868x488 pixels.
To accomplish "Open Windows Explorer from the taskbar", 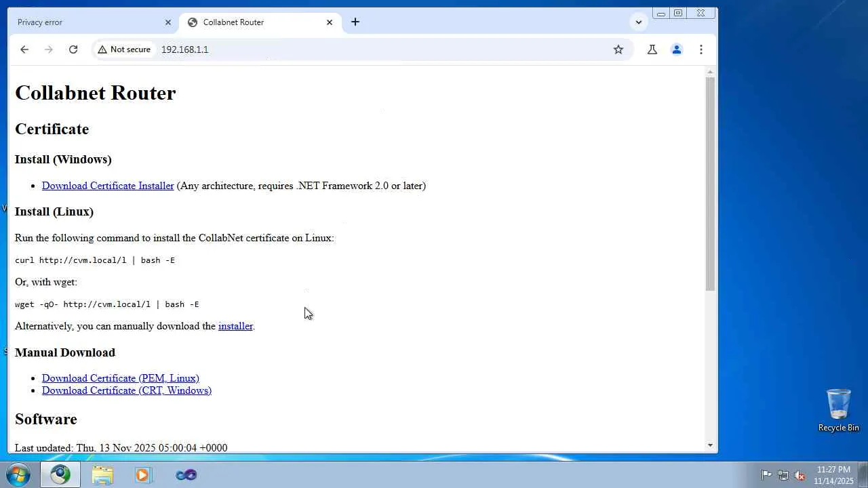I will click(102, 474).
